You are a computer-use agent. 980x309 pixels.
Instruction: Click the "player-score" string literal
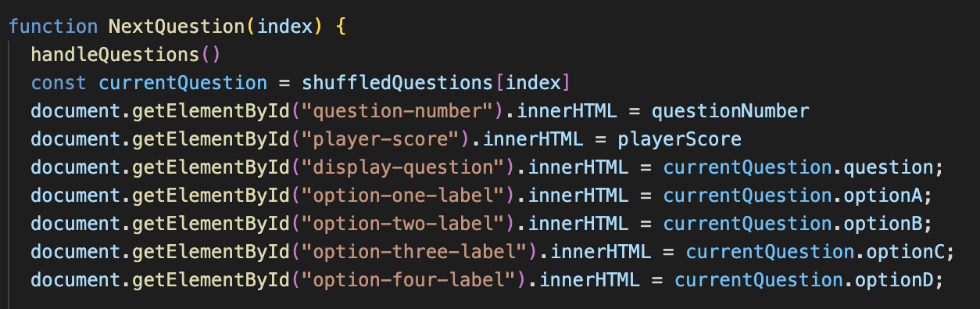tap(387, 138)
